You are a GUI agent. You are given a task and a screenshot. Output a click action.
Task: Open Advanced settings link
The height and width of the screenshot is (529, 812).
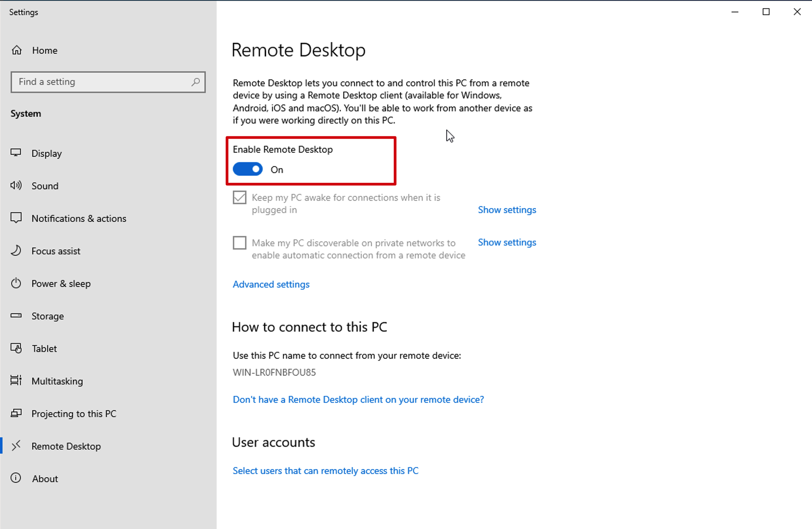[271, 284]
